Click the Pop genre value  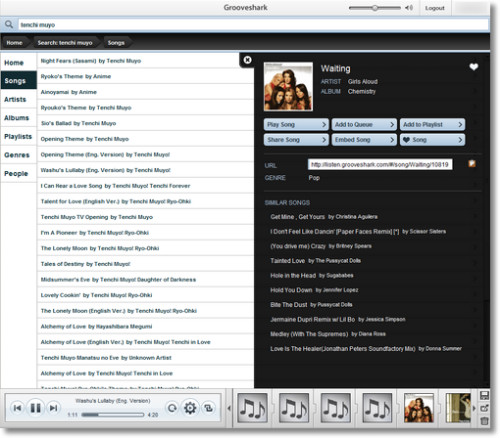click(x=314, y=178)
